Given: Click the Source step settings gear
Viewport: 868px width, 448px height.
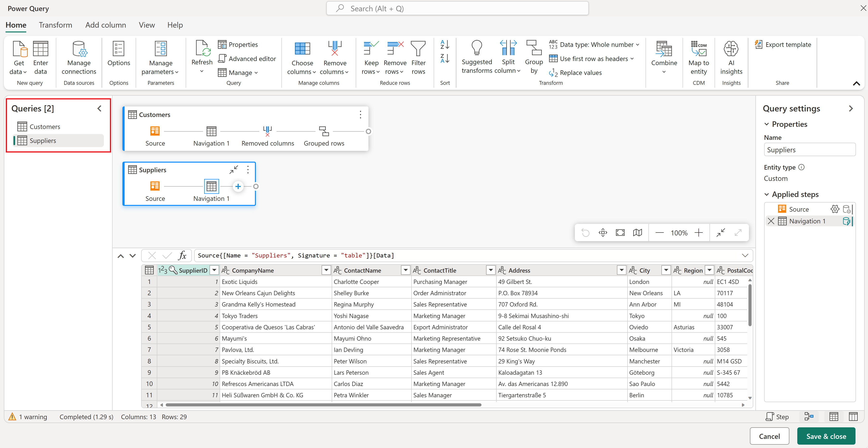Looking at the screenshot, I should (835, 209).
